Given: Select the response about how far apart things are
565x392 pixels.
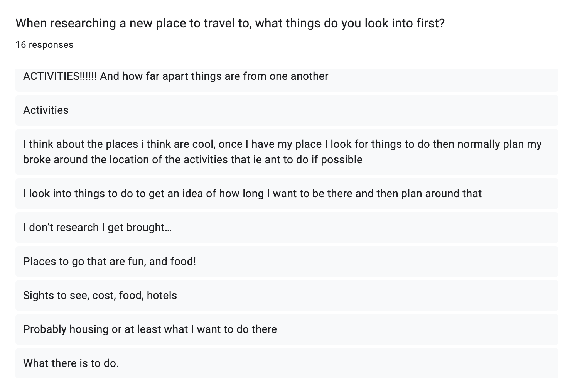Looking at the screenshot, I should tap(175, 76).
